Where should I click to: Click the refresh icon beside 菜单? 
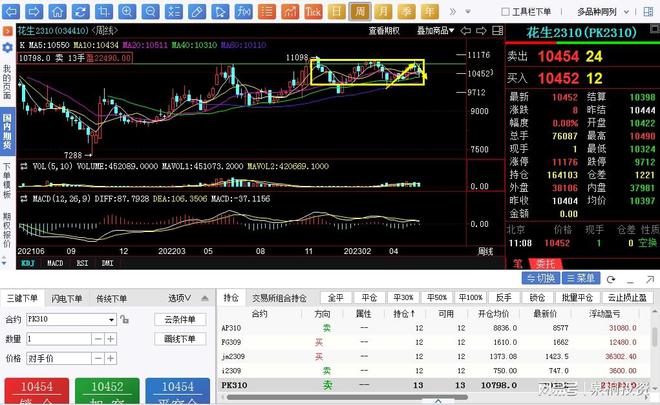pyautogui.click(x=611, y=279)
